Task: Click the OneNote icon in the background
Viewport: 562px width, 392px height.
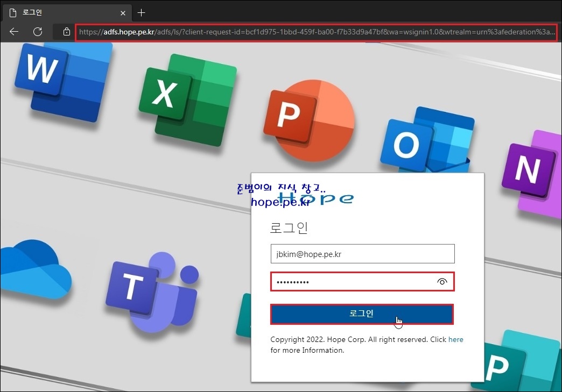Action: tap(532, 174)
